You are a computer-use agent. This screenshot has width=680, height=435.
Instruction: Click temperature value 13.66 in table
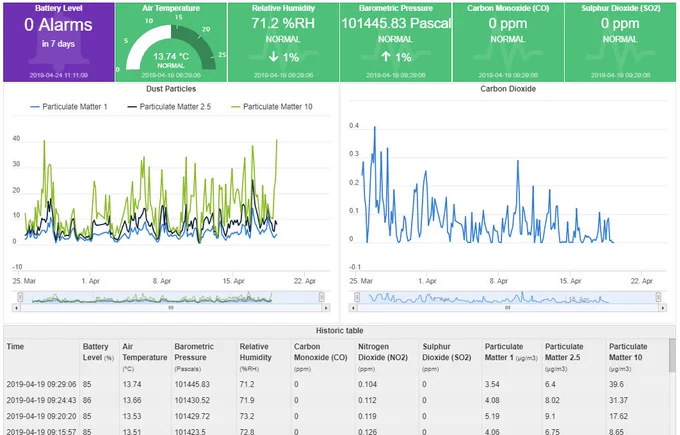coord(131,400)
